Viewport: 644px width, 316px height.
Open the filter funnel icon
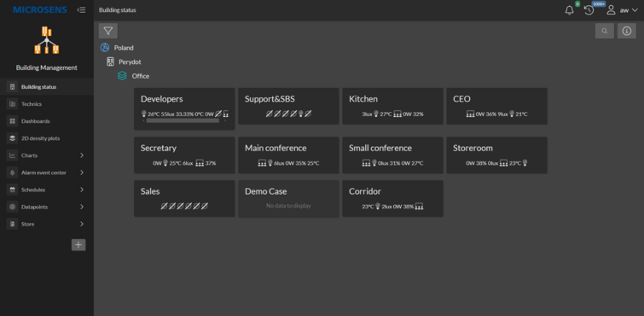coord(108,31)
